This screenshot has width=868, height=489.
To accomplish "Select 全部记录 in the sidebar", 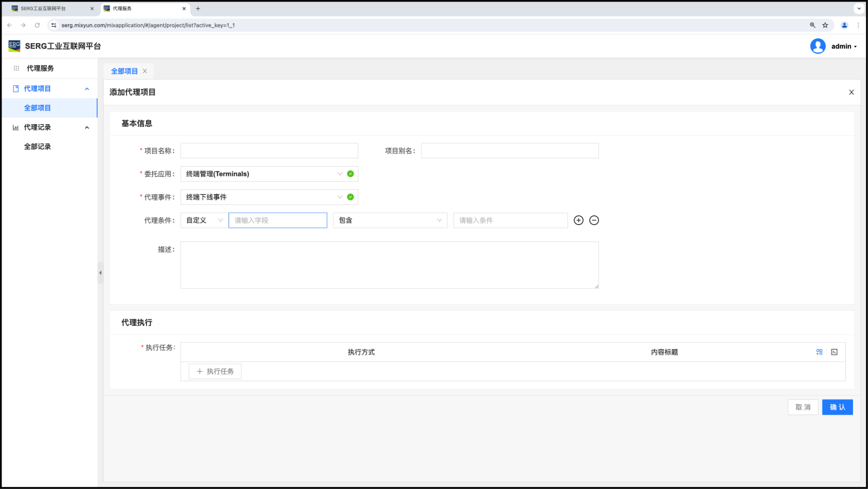I will tap(38, 147).
